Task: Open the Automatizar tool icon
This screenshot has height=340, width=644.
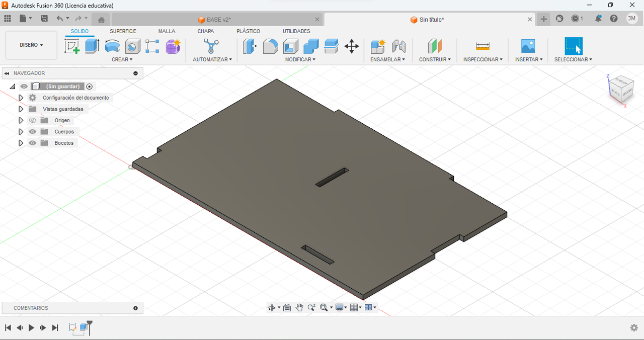Action: click(211, 46)
